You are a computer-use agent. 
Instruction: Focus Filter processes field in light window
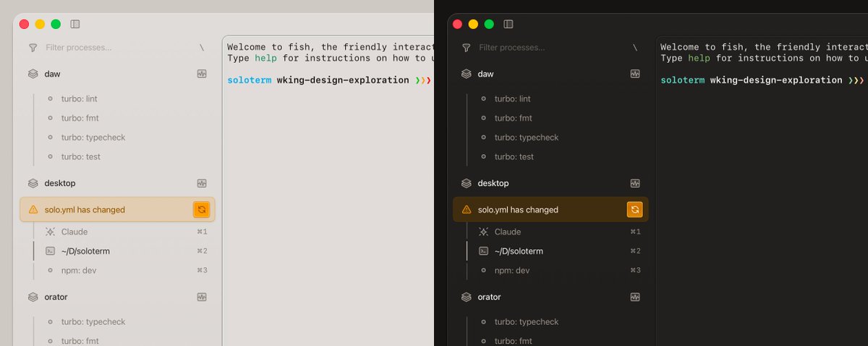[x=119, y=48]
